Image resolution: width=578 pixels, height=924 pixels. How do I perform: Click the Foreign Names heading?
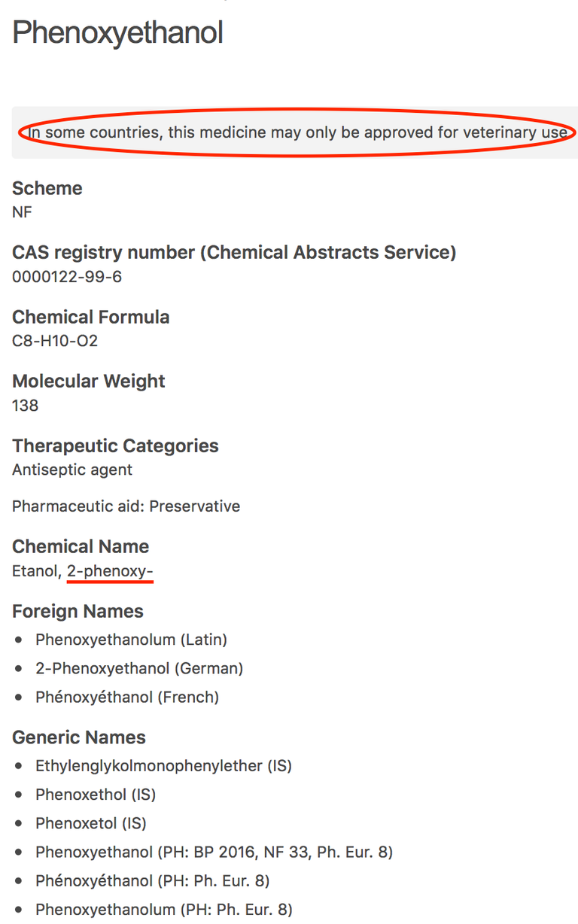click(78, 612)
